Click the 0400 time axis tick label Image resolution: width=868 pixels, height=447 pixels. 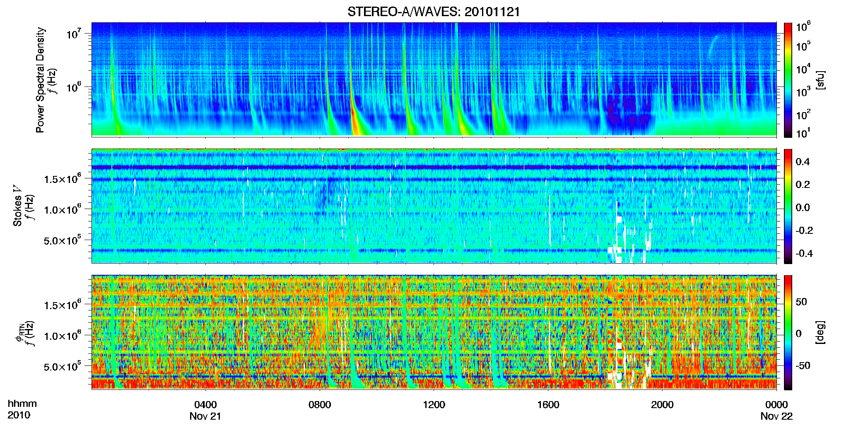[x=205, y=404]
